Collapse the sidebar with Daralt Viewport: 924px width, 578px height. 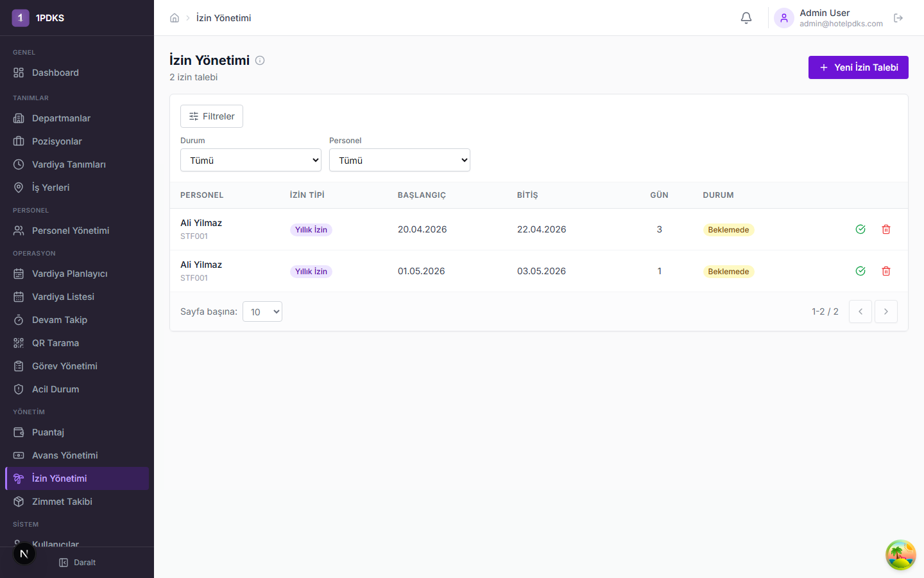tap(78, 563)
